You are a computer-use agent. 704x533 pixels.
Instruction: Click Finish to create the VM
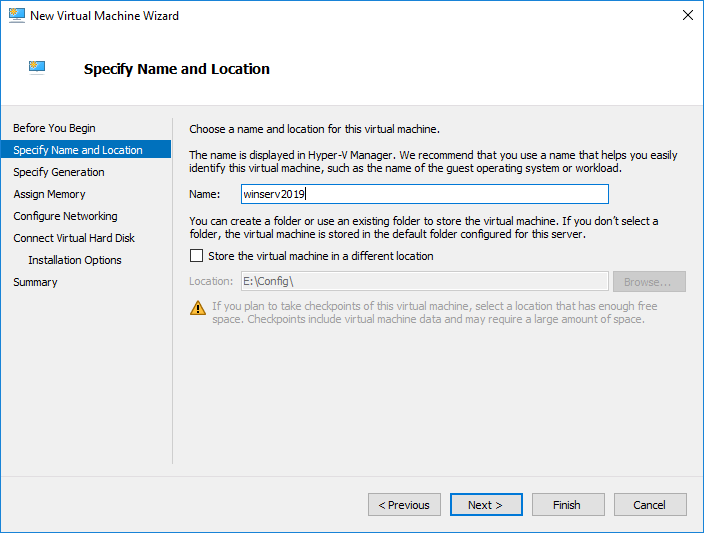point(567,505)
